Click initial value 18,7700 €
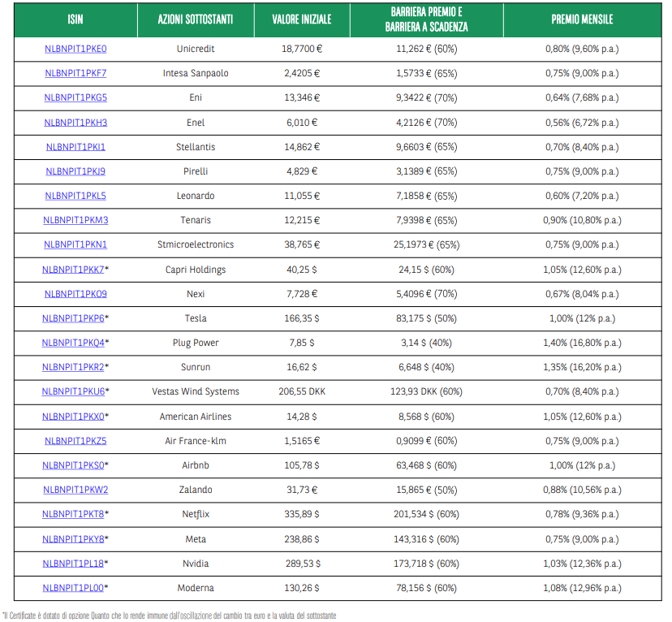Image resolution: width=672 pixels, height=622 pixels. click(302, 49)
